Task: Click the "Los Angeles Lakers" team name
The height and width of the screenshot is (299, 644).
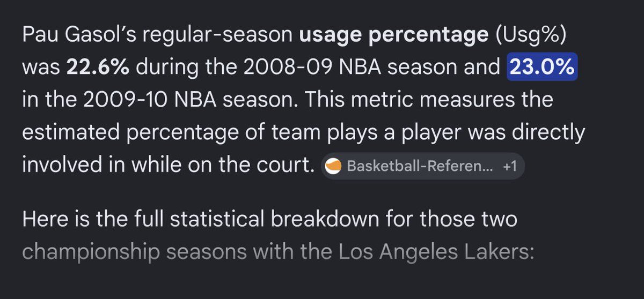Action: (435, 252)
